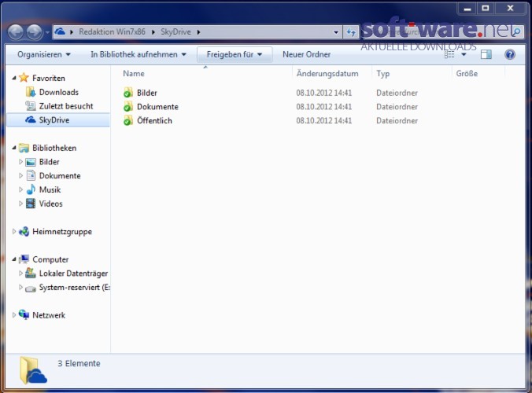Click the Favoriten star icon
532x393 pixels.
[x=24, y=78]
